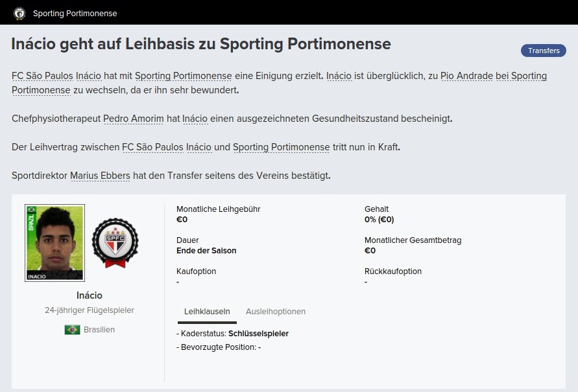
Task: Click Inácio link before 'und Sporting Portimonense'
Action: (x=199, y=147)
